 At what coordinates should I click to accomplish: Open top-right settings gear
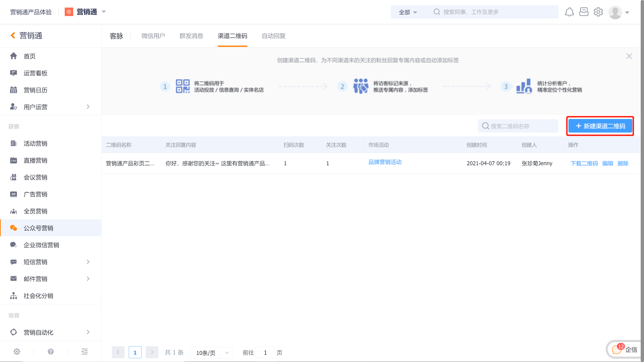coord(598,12)
